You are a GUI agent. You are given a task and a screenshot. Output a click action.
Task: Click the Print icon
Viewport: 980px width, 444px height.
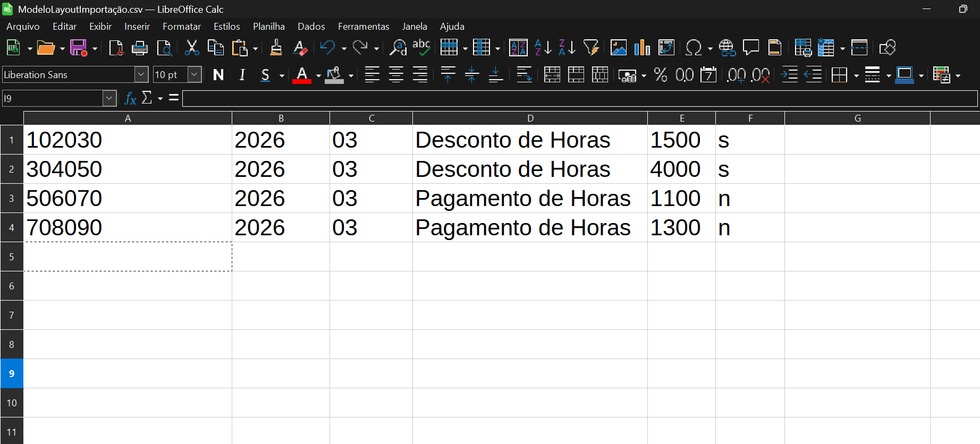[140, 48]
